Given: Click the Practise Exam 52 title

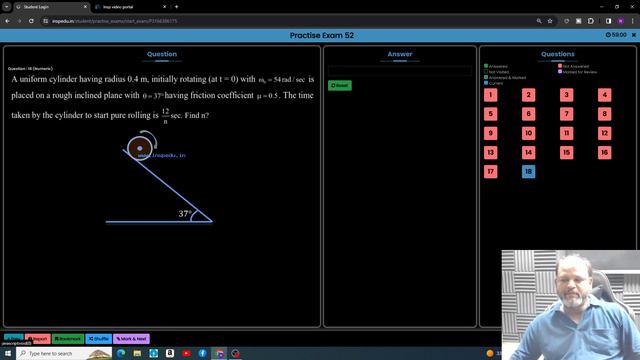Looking at the screenshot, I should click(322, 35).
